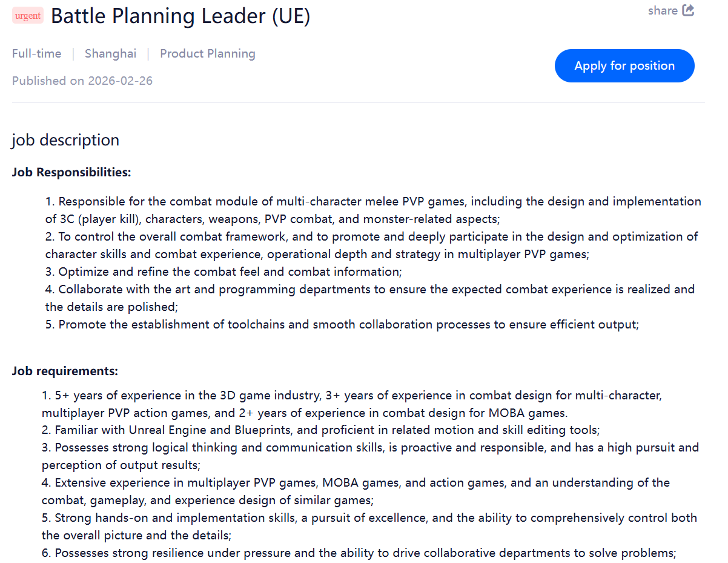The image size is (728, 563).
Task: Open the Product Planning category
Action: coord(208,54)
